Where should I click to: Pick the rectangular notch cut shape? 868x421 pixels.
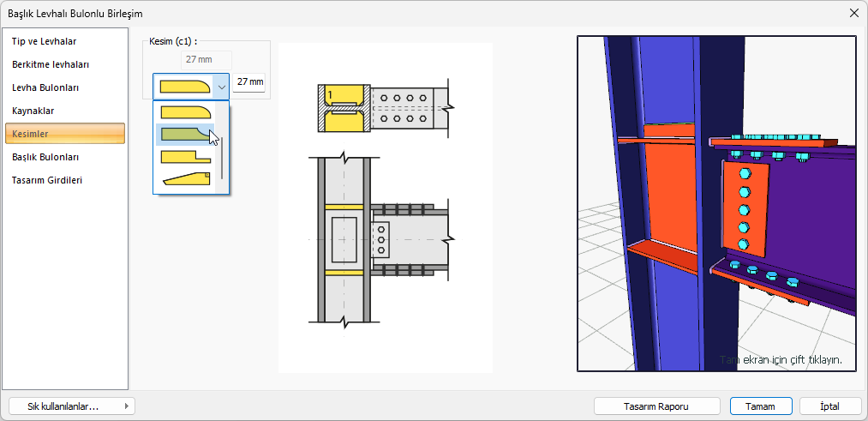click(x=185, y=156)
